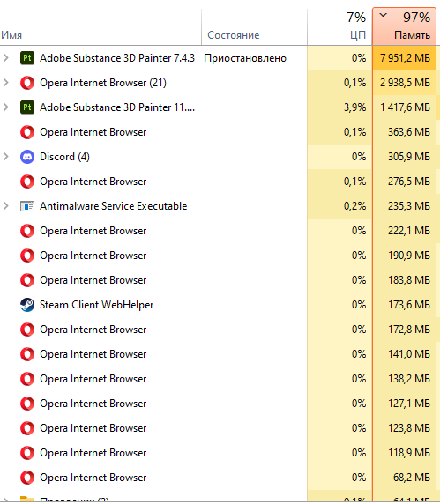Click the Adobe Substance 3D Painter 11 icon
Image resolution: width=440 pixels, height=504 pixels.
click(x=27, y=107)
